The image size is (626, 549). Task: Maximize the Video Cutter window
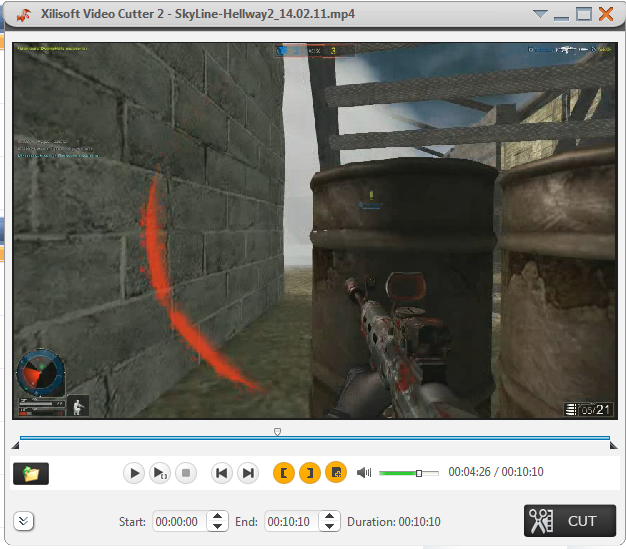[x=584, y=14]
